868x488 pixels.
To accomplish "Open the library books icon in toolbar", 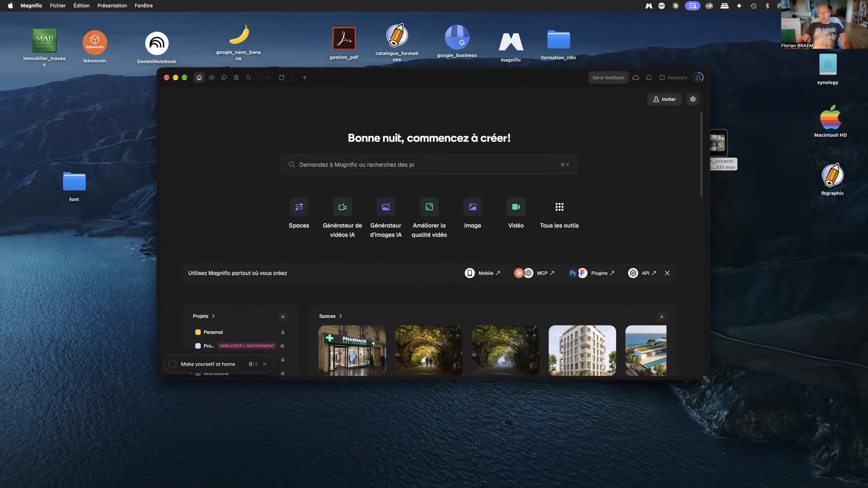I will (x=236, y=78).
